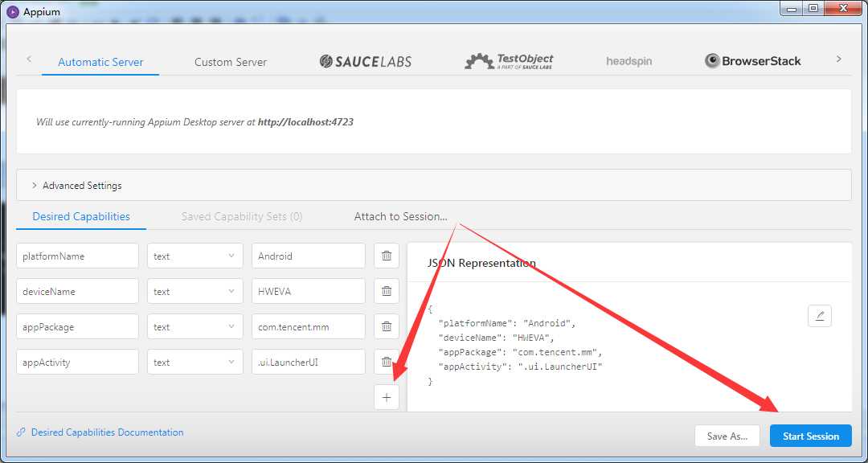Delete the platformName capability row
The height and width of the screenshot is (463, 868).
pyautogui.click(x=387, y=256)
